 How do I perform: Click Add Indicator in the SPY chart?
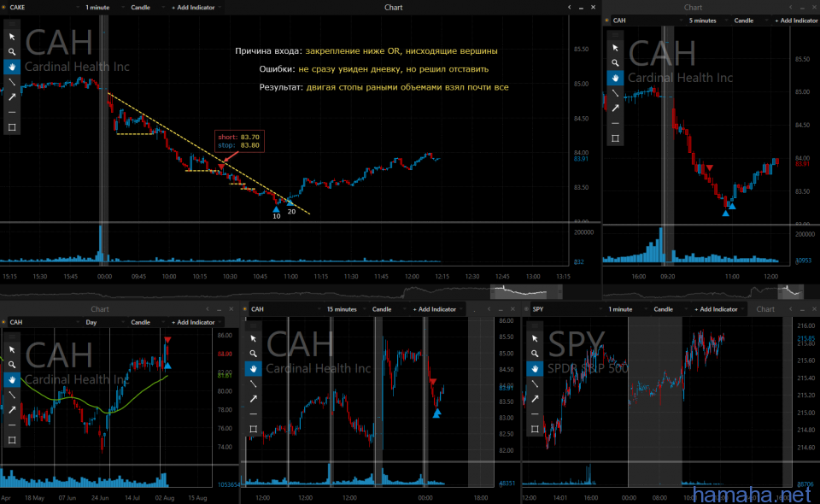pyautogui.click(x=716, y=309)
